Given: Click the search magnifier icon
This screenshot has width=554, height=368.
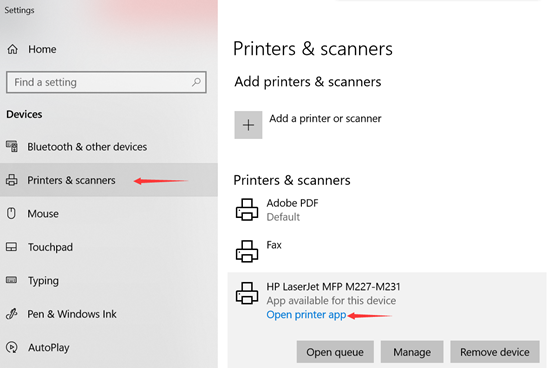Looking at the screenshot, I should (x=196, y=82).
